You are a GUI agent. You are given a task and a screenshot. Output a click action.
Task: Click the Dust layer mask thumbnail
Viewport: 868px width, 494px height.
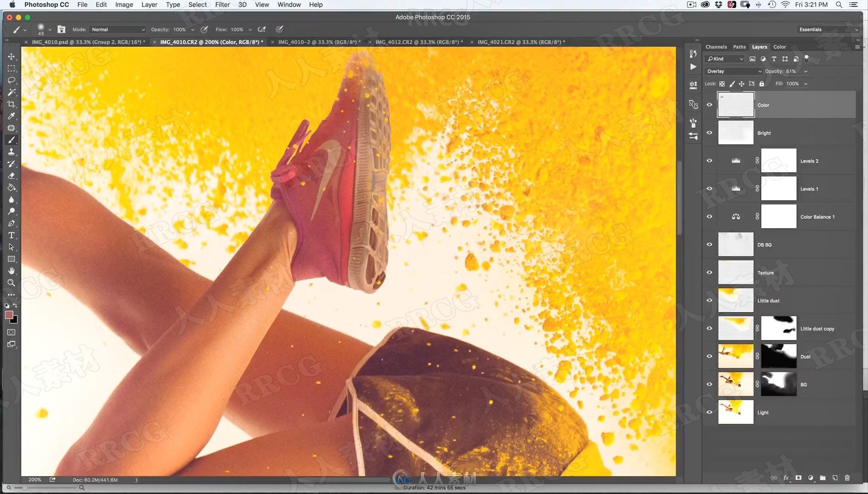pos(779,357)
